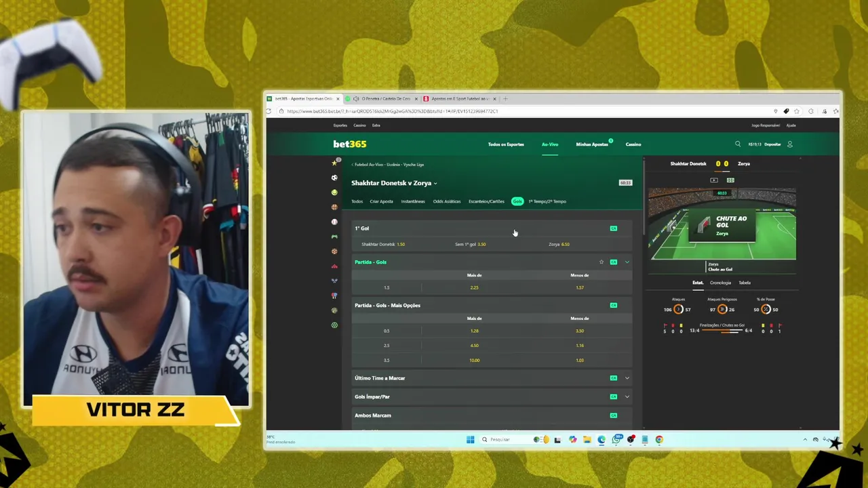Select Menos de 1.5 odds 1.57
This screenshot has height=488, width=868.
point(580,287)
